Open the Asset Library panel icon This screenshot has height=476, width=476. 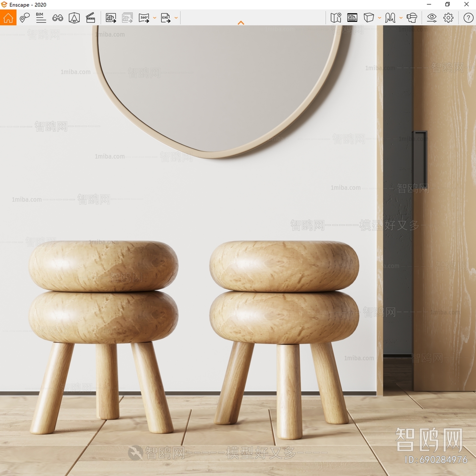352,18
